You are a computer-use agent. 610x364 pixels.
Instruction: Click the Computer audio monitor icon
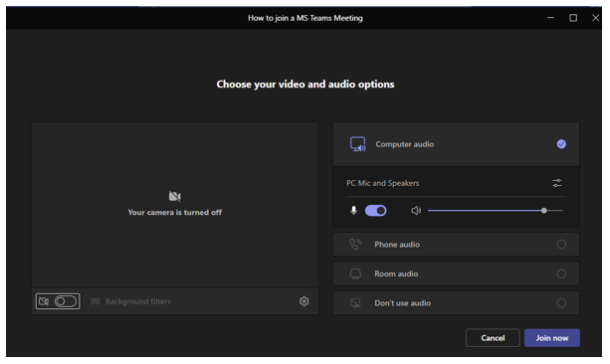tap(357, 144)
